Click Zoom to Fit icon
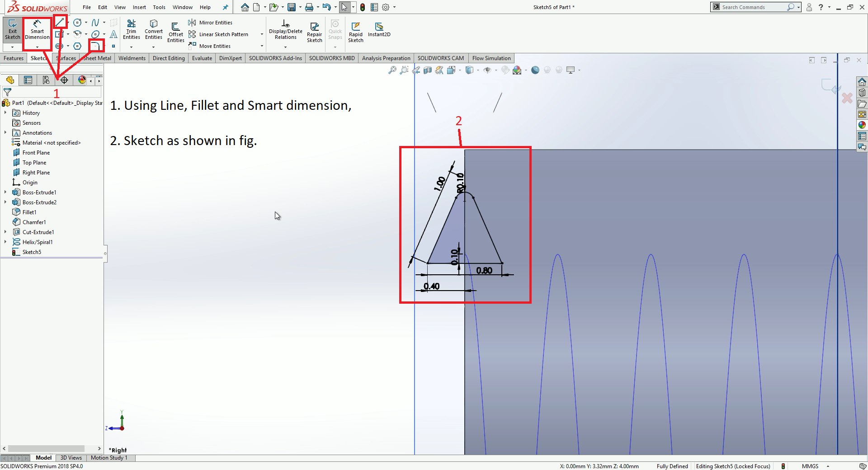 [x=392, y=70]
